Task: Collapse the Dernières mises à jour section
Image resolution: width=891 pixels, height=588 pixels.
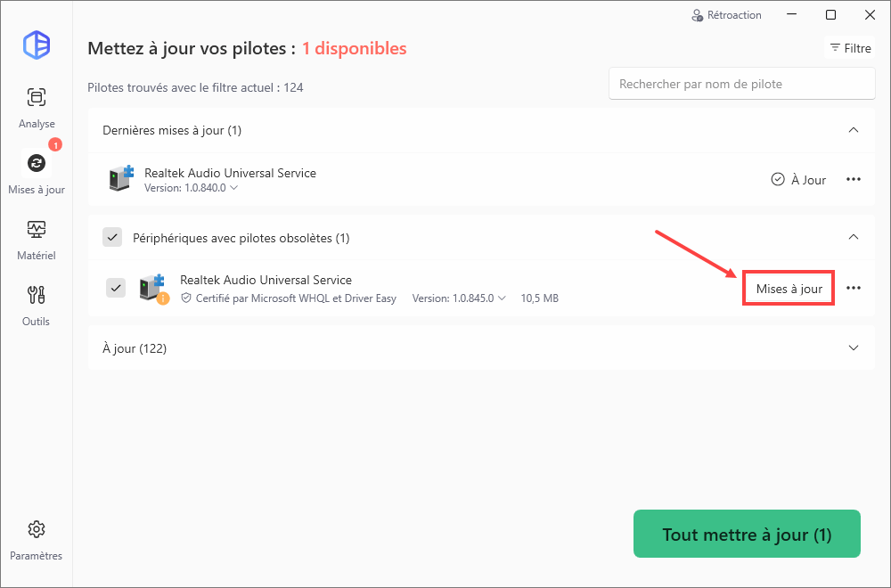Action: coord(854,130)
